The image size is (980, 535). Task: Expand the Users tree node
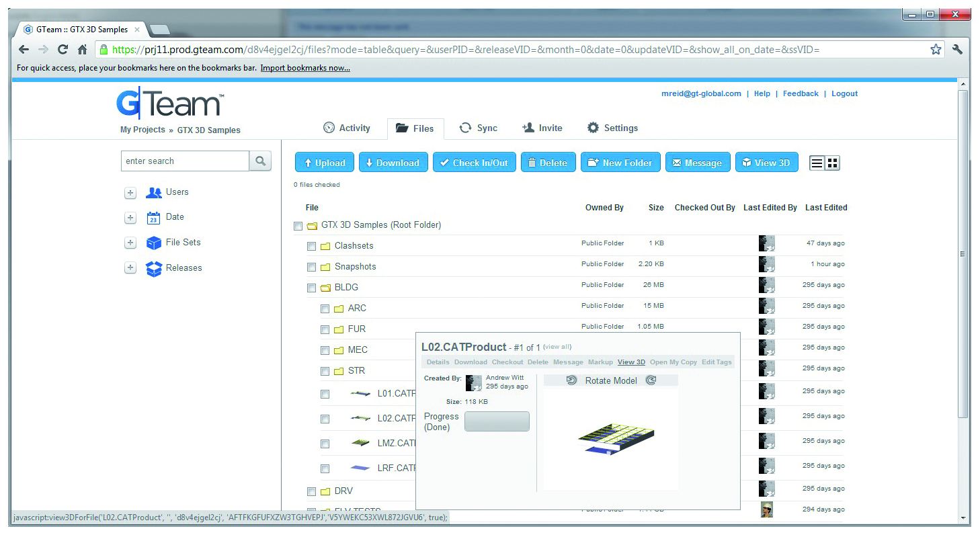point(130,193)
